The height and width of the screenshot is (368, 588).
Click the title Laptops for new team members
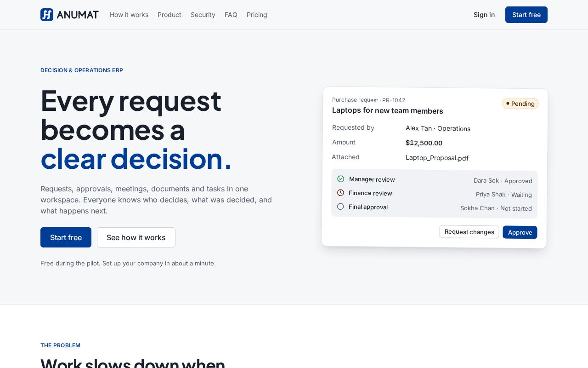[x=388, y=111]
